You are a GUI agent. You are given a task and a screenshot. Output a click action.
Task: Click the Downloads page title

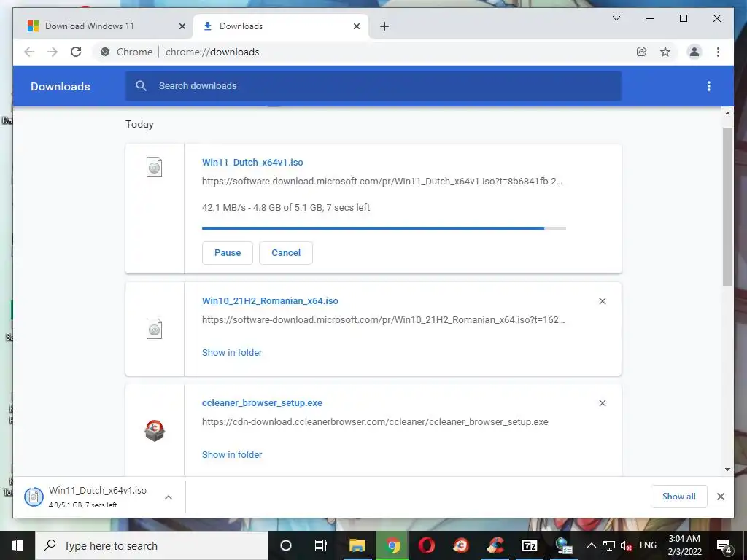tap(61, 86)
